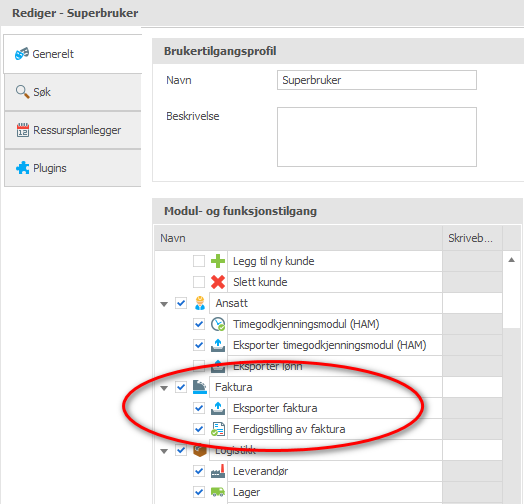Collapse the Ansatt tree node

(164, 304)
